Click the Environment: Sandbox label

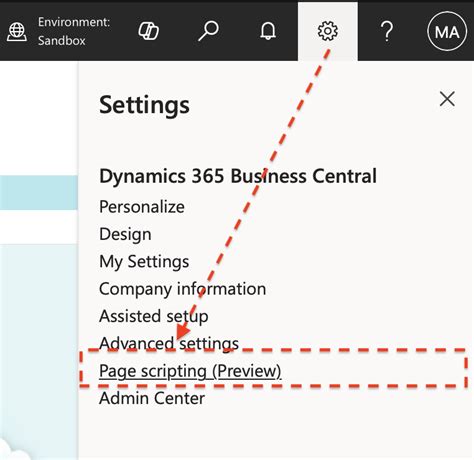(x=74, y=31)
